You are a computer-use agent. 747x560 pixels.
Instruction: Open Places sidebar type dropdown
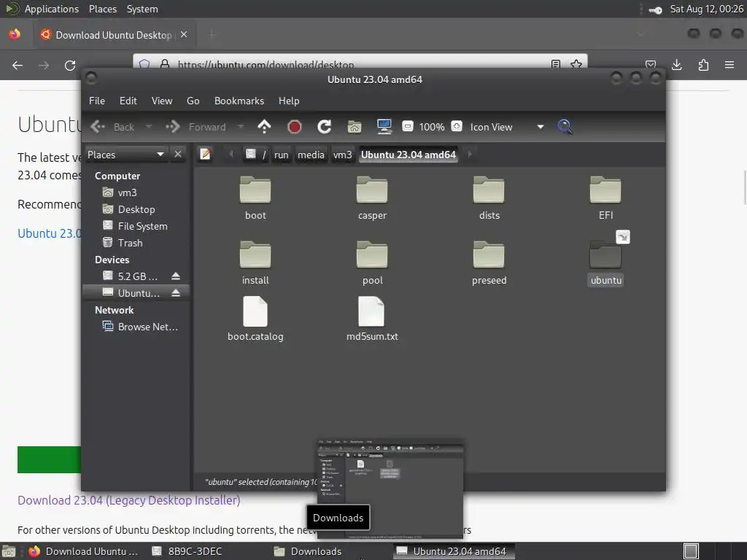coord(126,155)
